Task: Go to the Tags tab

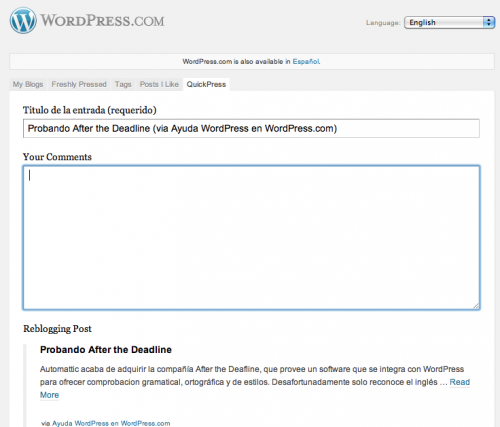Action: (123, 84)
